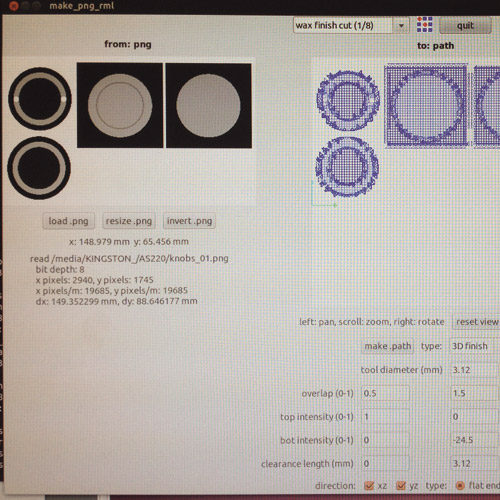This screenshot has width=500, height=500.
Task: Click the square image with inner circle outline
Action: [120, 105]
